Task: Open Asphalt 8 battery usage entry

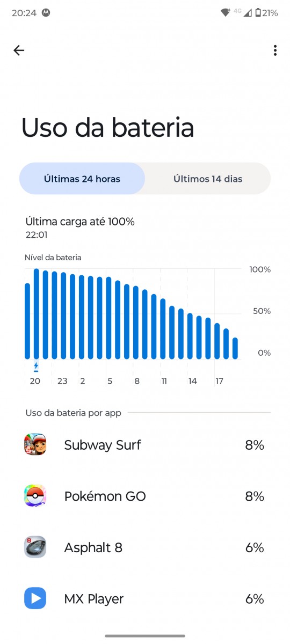Action: (145, 547)
